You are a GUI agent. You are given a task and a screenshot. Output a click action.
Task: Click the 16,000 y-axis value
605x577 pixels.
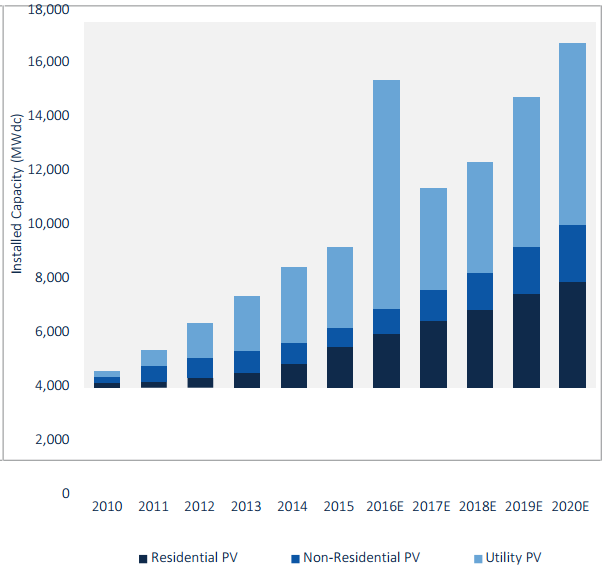pyautogui.click(x=48, y=61)
